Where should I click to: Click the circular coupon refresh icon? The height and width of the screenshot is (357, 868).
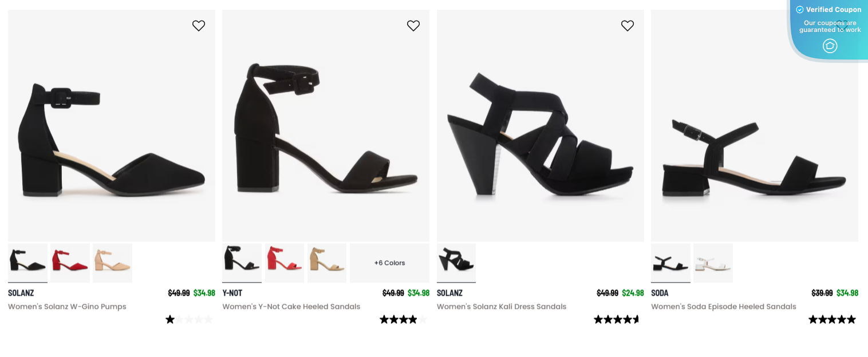(x=830, y=46)
